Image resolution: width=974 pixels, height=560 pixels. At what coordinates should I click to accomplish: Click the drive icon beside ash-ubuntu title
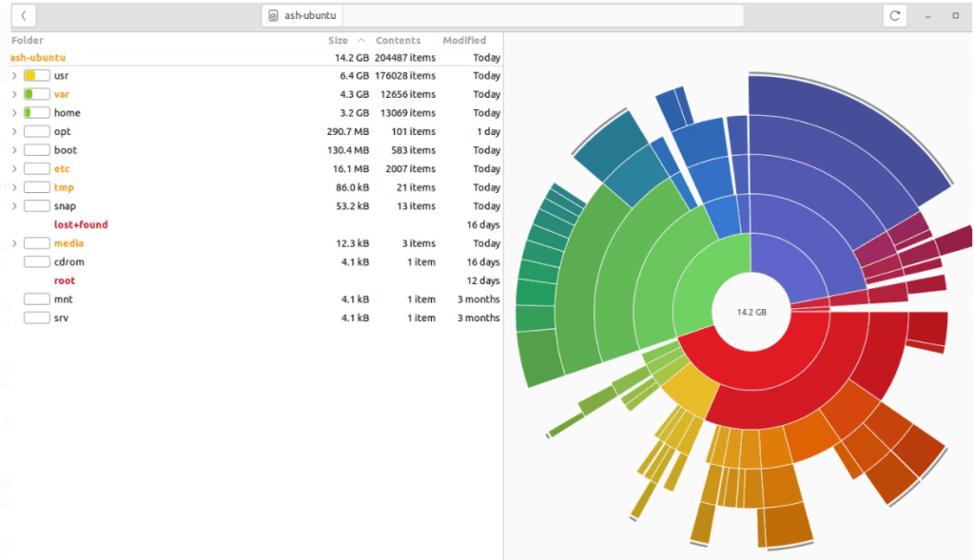click(x=274, y=16)
